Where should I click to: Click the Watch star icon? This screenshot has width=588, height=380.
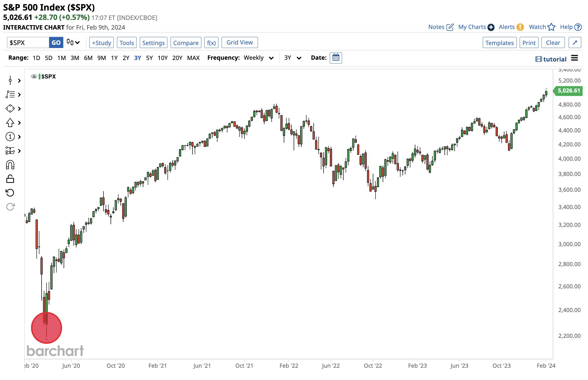(551, 27)
